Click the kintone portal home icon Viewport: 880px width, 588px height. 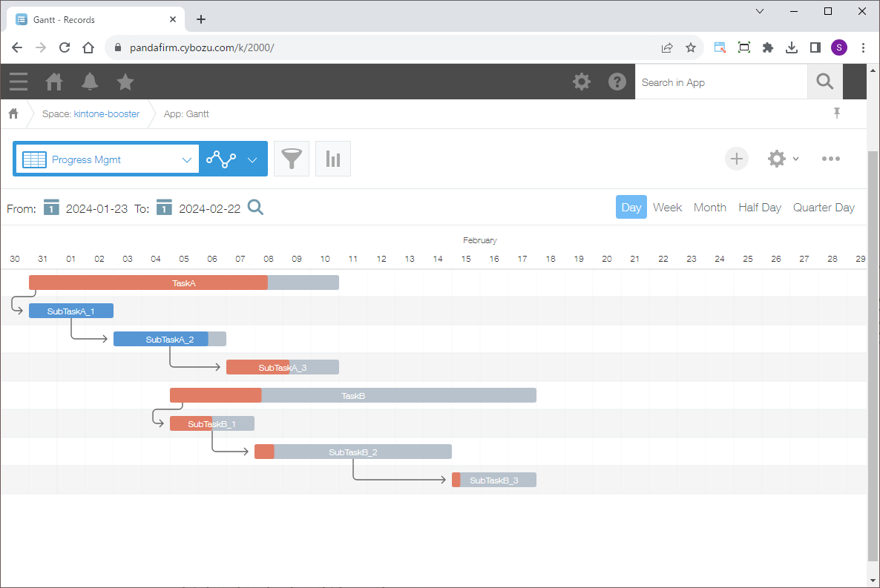[x=54, y=82]
